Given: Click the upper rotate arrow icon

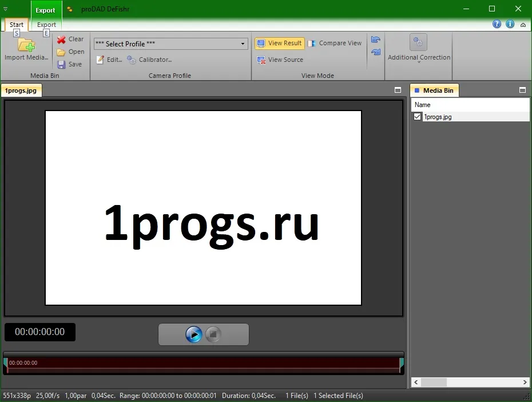Looking at the screenshot, I should [x=376, y=40].
